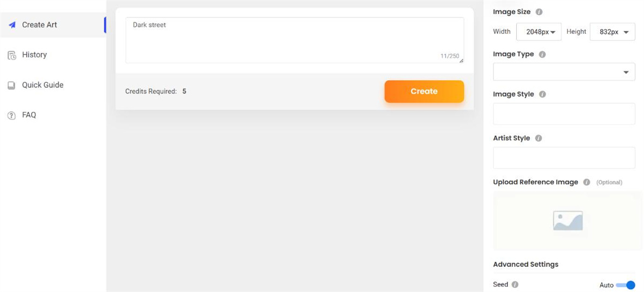Click the Upload Reference Image info icon
The width and height of the screenshot is (644, 292).
click(587, 182)
